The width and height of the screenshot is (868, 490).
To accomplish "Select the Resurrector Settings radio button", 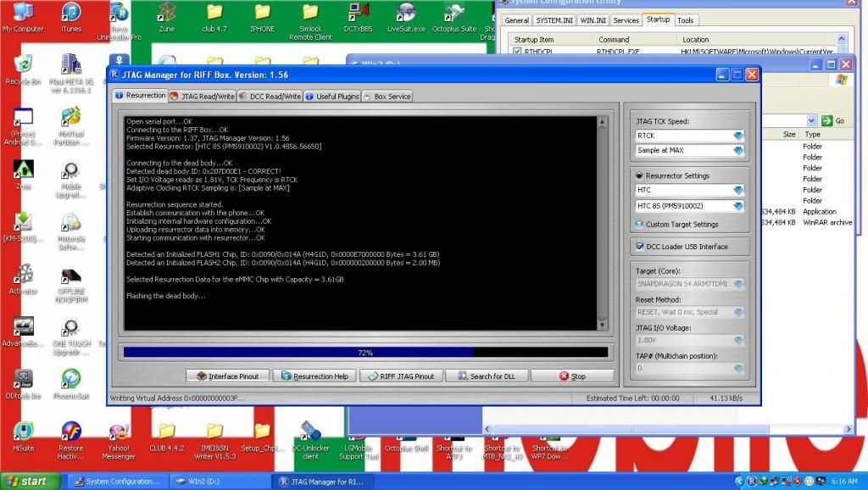I will click(639, 175).
